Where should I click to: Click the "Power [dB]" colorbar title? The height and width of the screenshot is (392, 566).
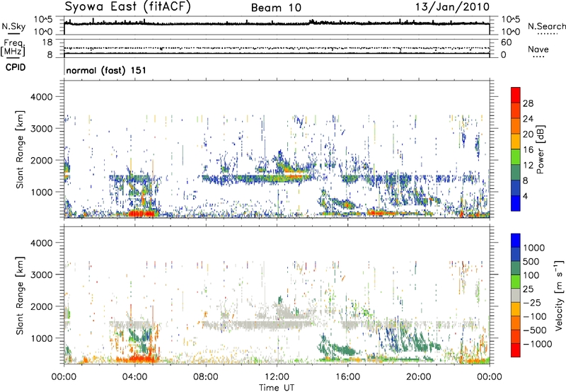click(x=541, y=149)
